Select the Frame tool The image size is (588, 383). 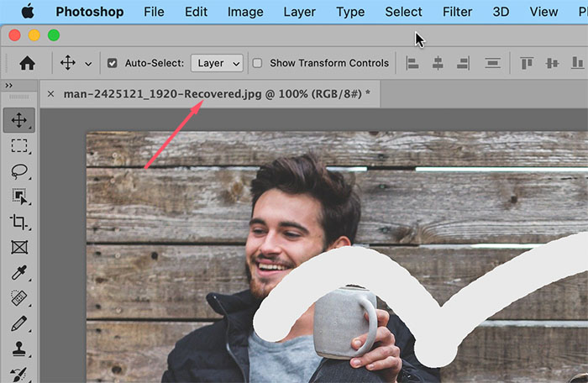pyautogui.click(x=19, y=247)
